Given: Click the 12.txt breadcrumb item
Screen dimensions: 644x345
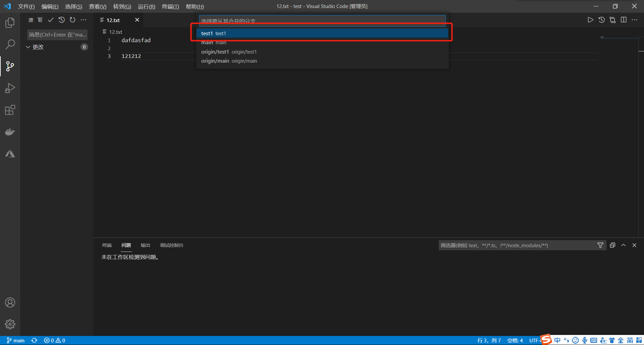Looking at the screenshot, I should pos(113,32).
